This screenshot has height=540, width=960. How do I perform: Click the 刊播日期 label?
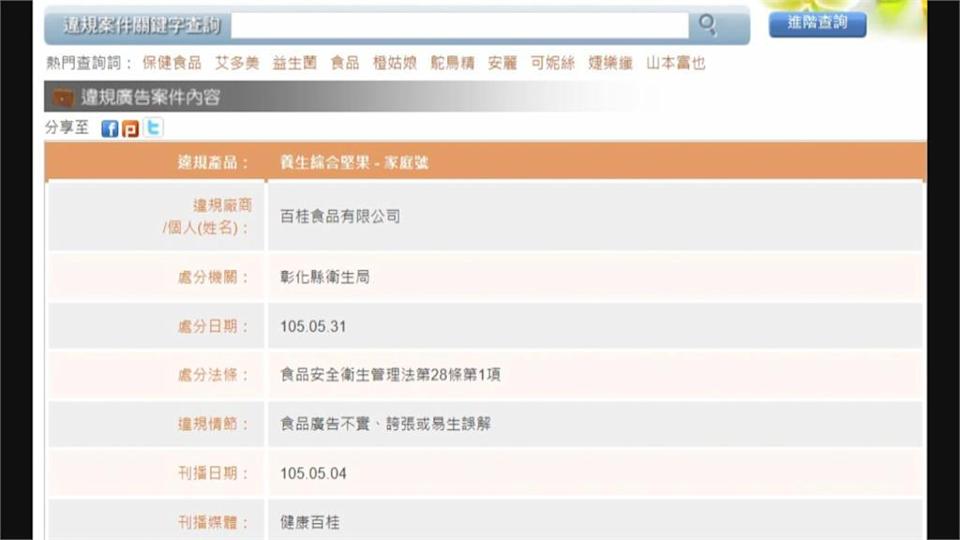point(213,473)
